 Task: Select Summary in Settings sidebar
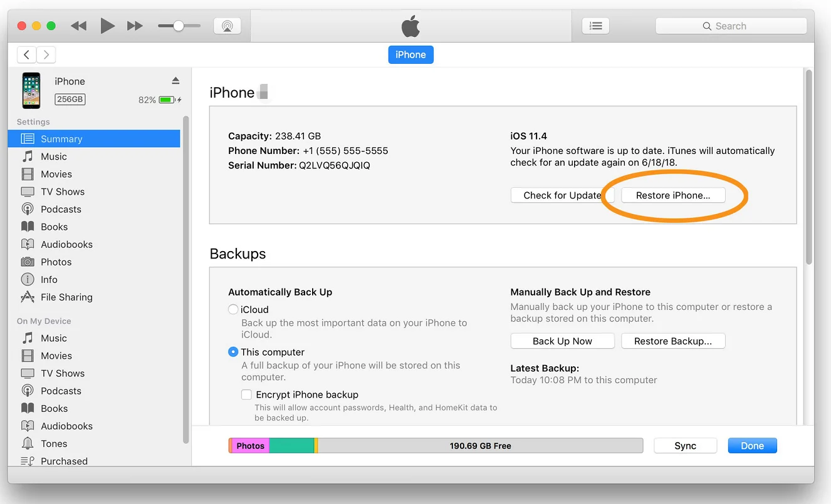click(x=94, y=139)
